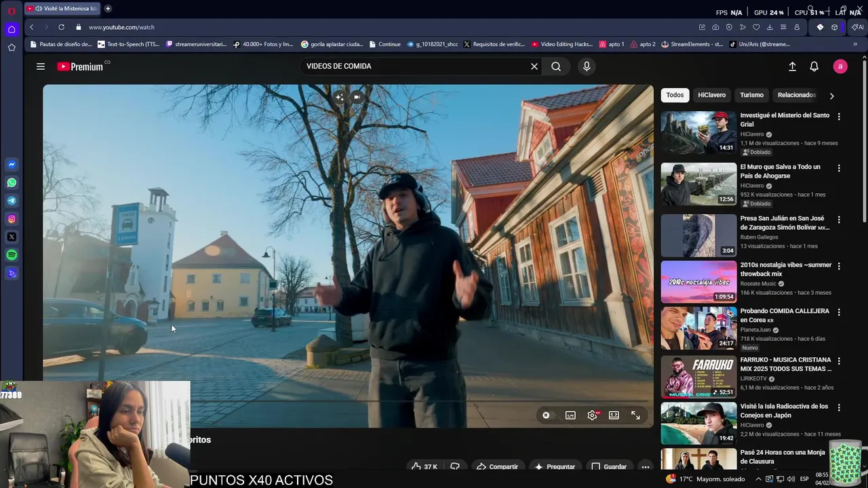The width and height of the screenshot is (868, 488).
Task: Open Investigué el Misterio del Santo Grial thumbnail
Action: [698, 132]
